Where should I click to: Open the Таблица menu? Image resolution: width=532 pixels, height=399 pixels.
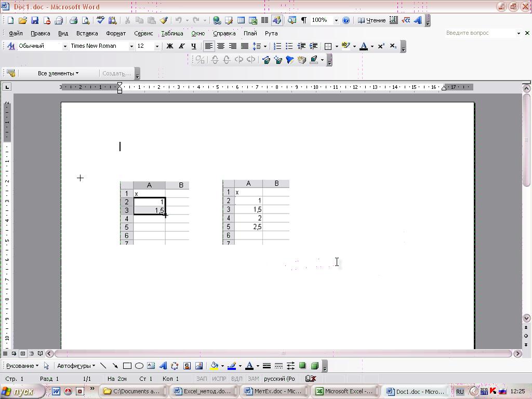point(172,33)
